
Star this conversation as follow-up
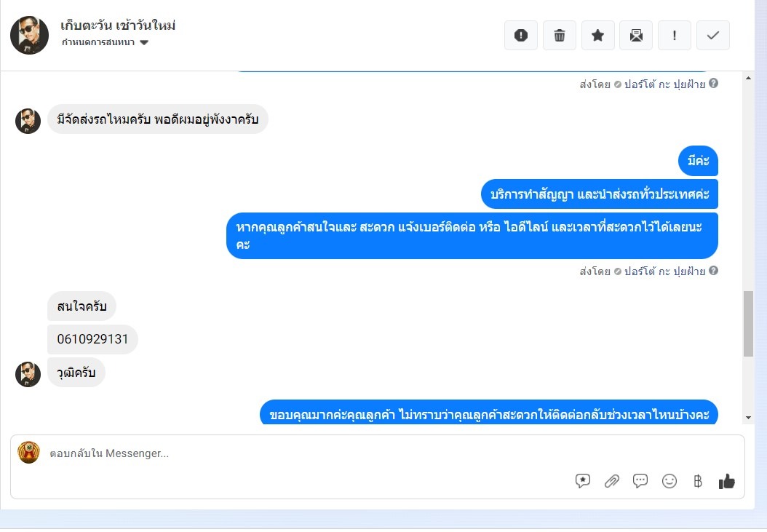pos(597,35)
